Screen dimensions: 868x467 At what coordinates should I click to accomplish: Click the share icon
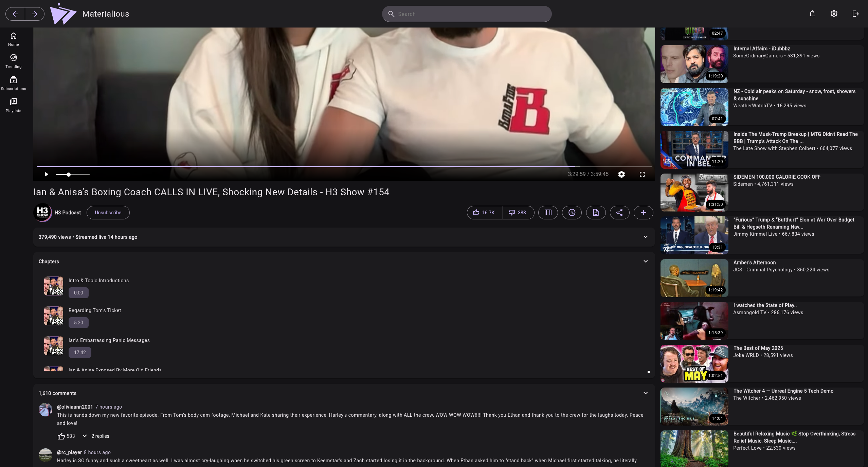[x=619, y=213]
